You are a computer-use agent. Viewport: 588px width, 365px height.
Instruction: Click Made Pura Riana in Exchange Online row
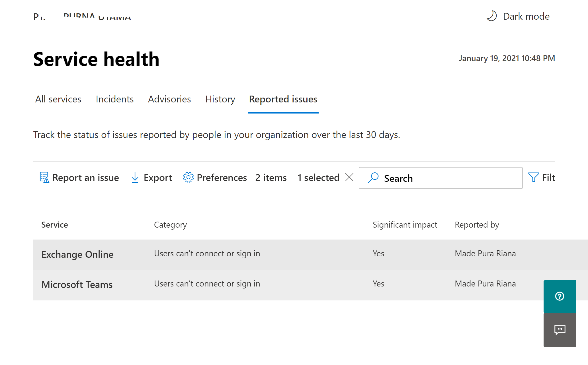click(x=485, y=253)
